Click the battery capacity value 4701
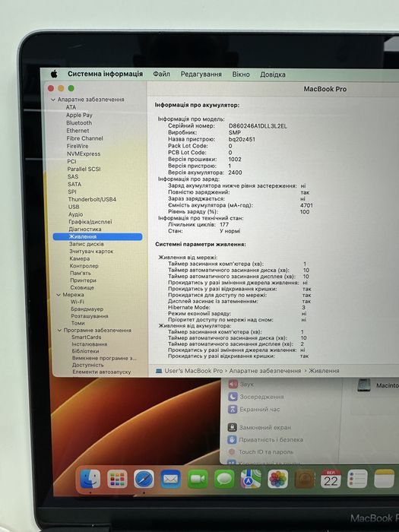Screen dimensions: 399x532 click(x=306, y=205)
